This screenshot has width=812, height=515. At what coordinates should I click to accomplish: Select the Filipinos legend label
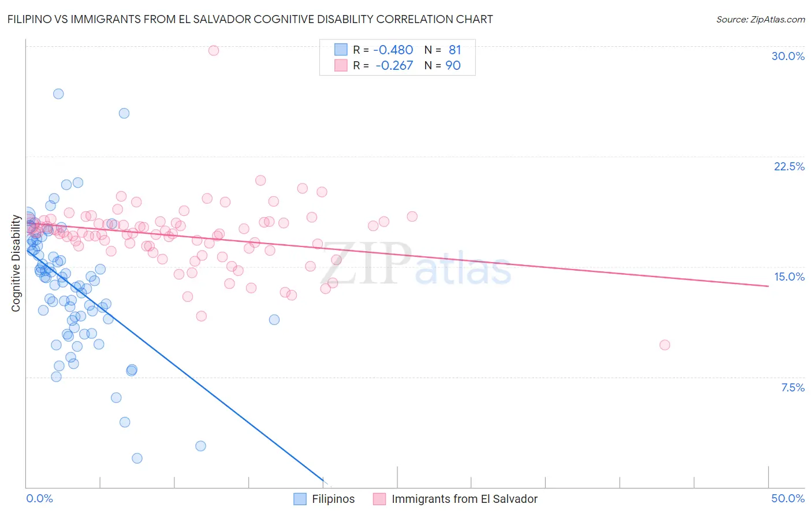[333, 499]
